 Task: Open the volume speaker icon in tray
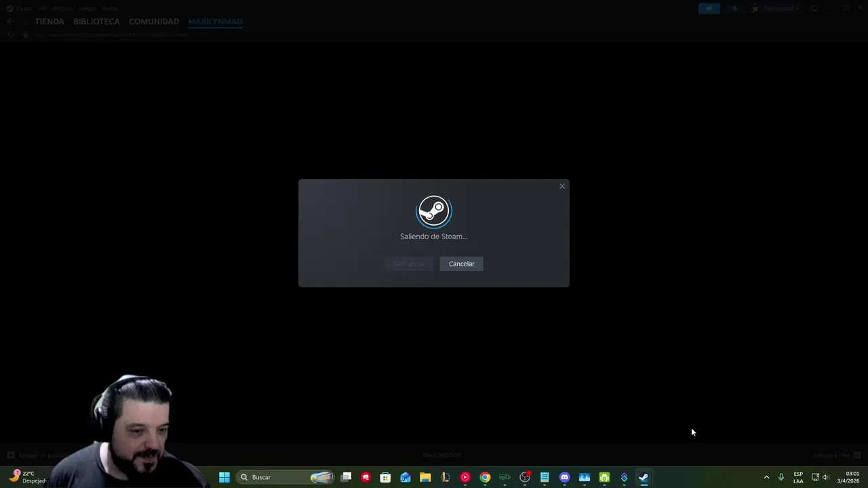coord(825,477)
